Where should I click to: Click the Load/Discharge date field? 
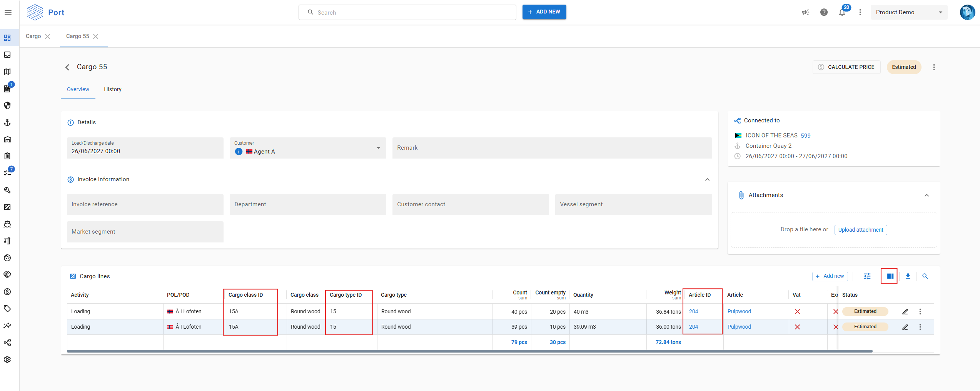145,148
